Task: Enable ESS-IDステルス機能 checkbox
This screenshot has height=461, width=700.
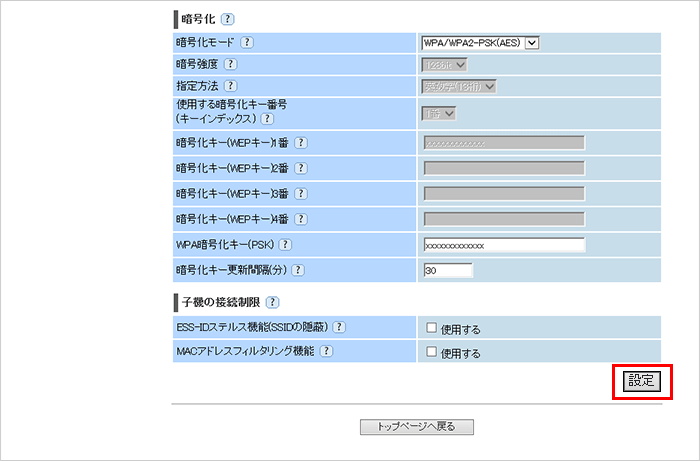Action: point(431,328)
